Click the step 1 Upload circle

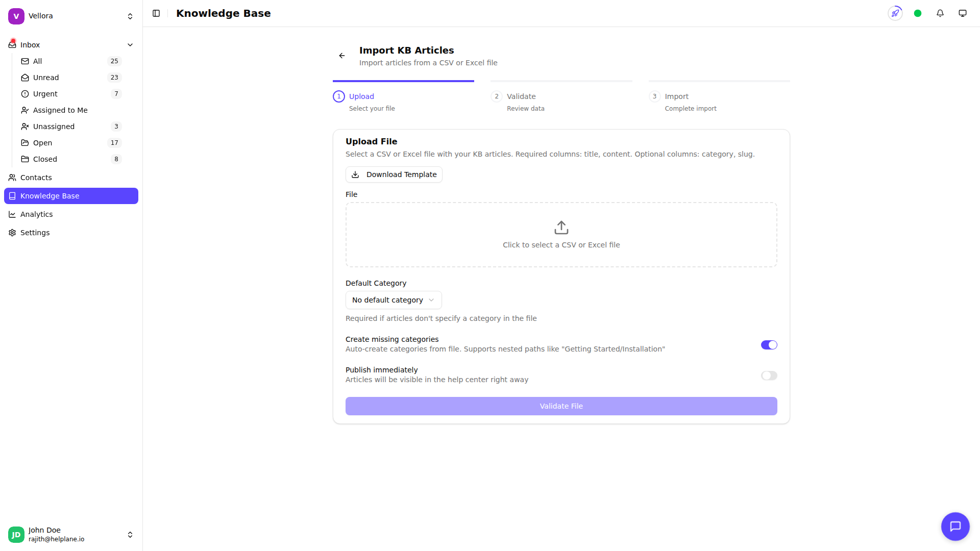[339, 96]
